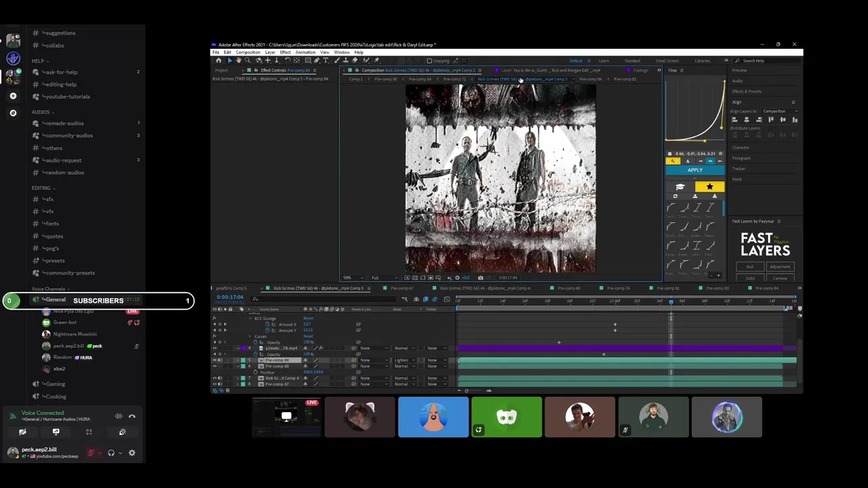Image resolution: width=868 pixels, height=488 pixels.
Task: Click Discord add server plus icon
Action: coord(13,96)
